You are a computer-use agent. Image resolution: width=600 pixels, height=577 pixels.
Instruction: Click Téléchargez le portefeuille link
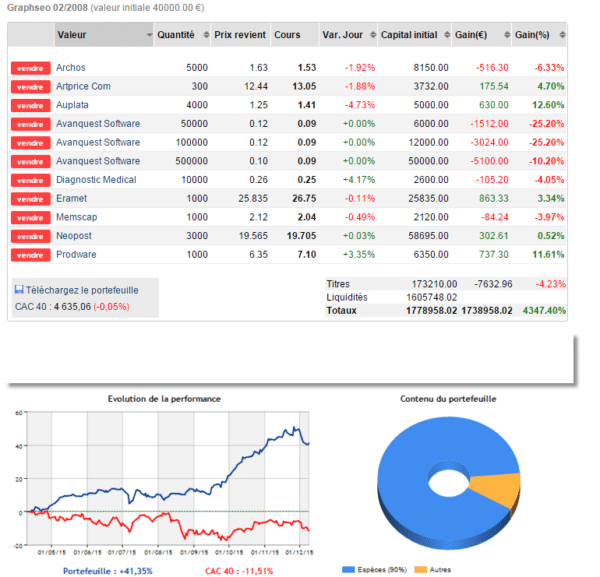(82, 290)
